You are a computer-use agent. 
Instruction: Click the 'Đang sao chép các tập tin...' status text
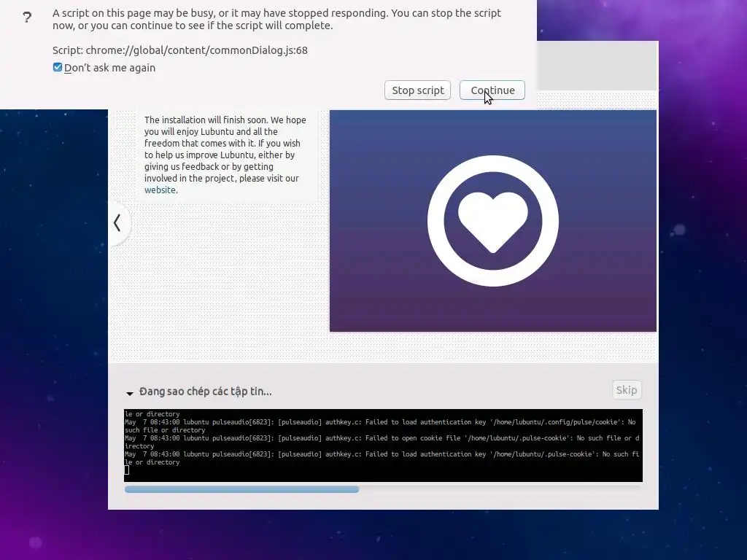click(x=205, y=392)
